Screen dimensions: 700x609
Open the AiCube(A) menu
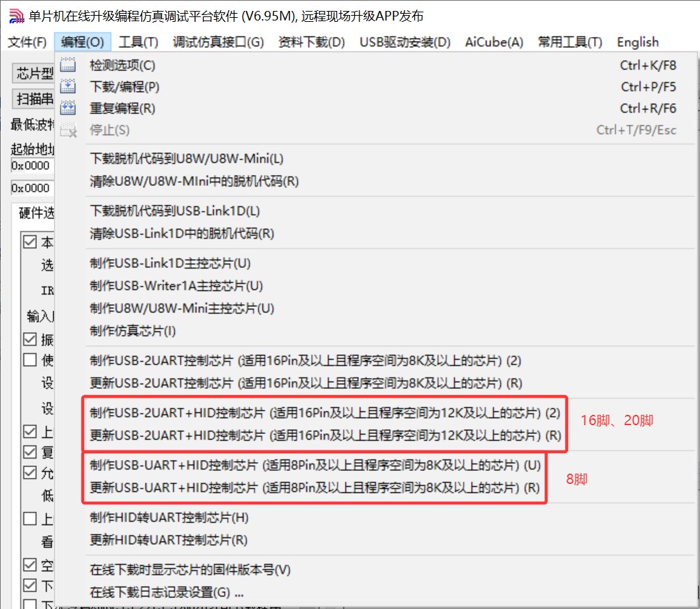click(494, 42)
